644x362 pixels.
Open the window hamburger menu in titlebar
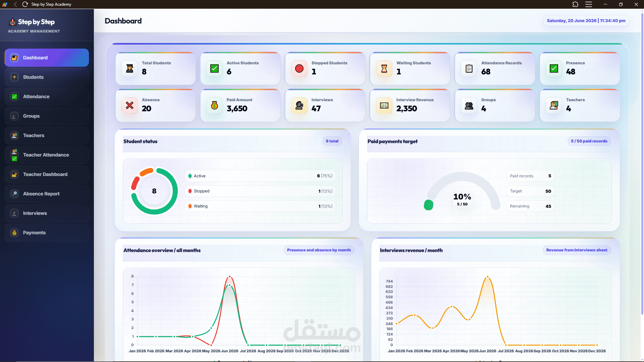pyautogui.click(x=589, y=4)
